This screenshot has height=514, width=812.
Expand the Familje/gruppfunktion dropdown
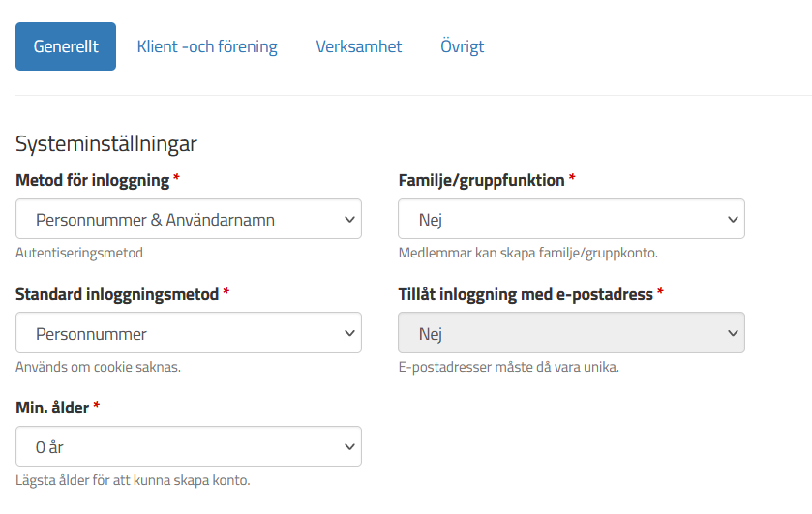pyautogui.click(x=571, y=219)
